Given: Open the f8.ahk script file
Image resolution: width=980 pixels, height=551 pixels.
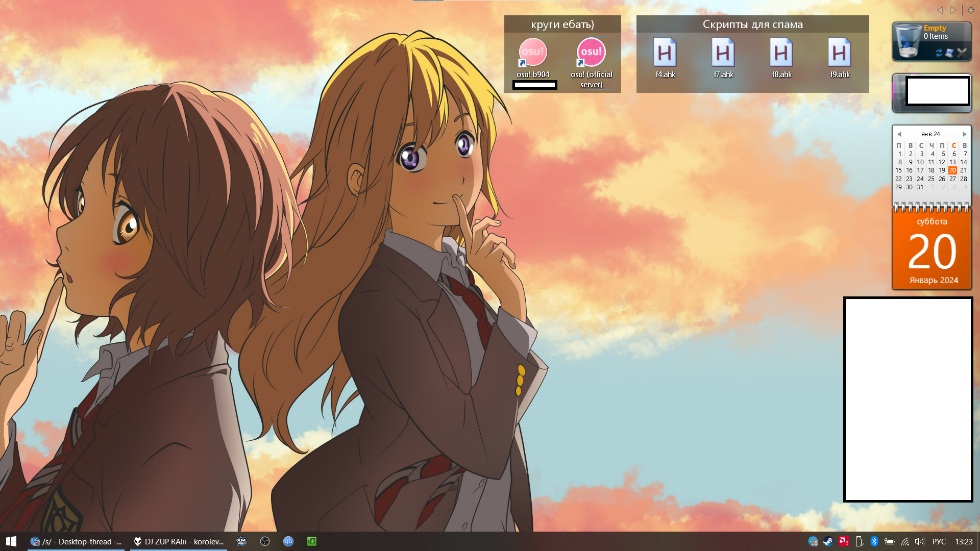Looking at the screenshot, I should pos(781,53).
